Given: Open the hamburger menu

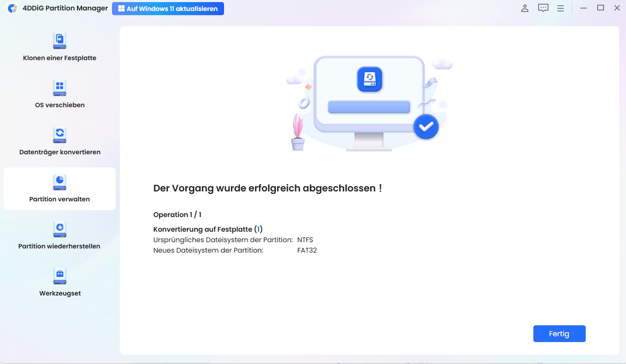Looking at the screenshot, I should [x=561, y=8].
